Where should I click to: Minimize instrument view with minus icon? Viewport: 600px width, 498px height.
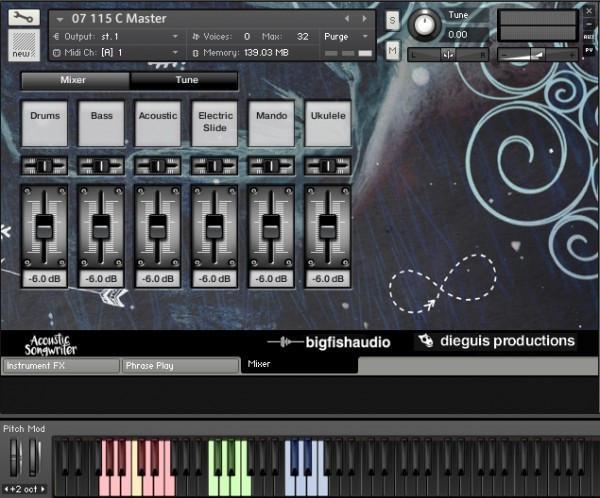coord(589,24)
